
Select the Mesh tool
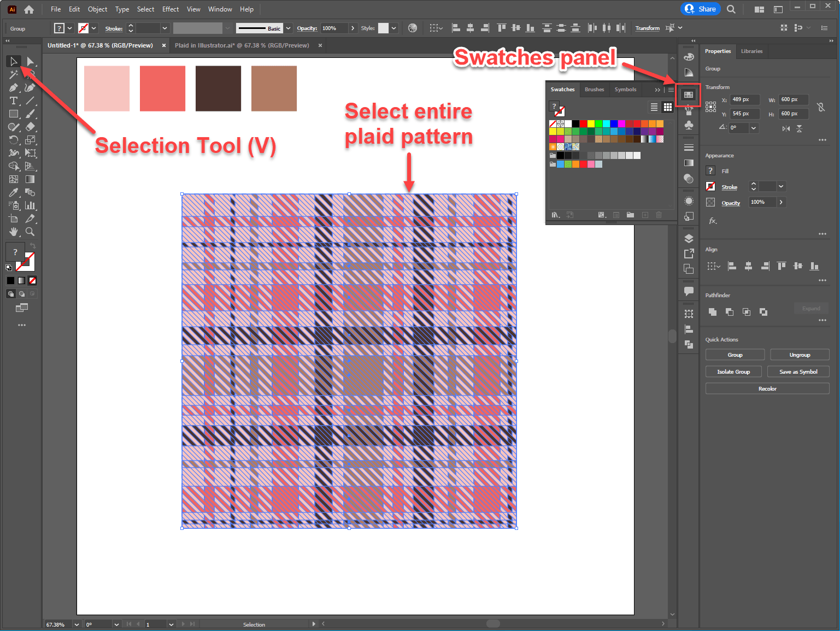point(14,179)
